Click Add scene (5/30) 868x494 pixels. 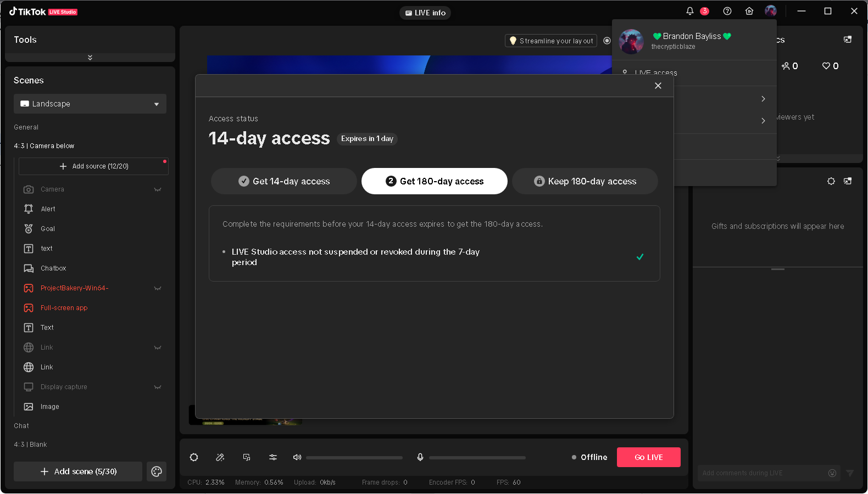[x=78, y=471]
